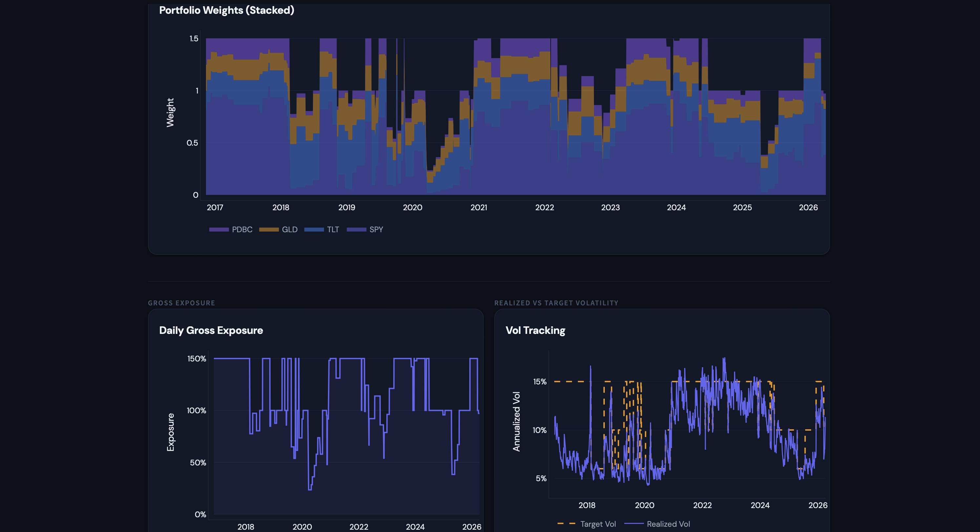Toggle the GLD series in legend
The width and height of the screenshot is (980, 532).
pos(289,230)
